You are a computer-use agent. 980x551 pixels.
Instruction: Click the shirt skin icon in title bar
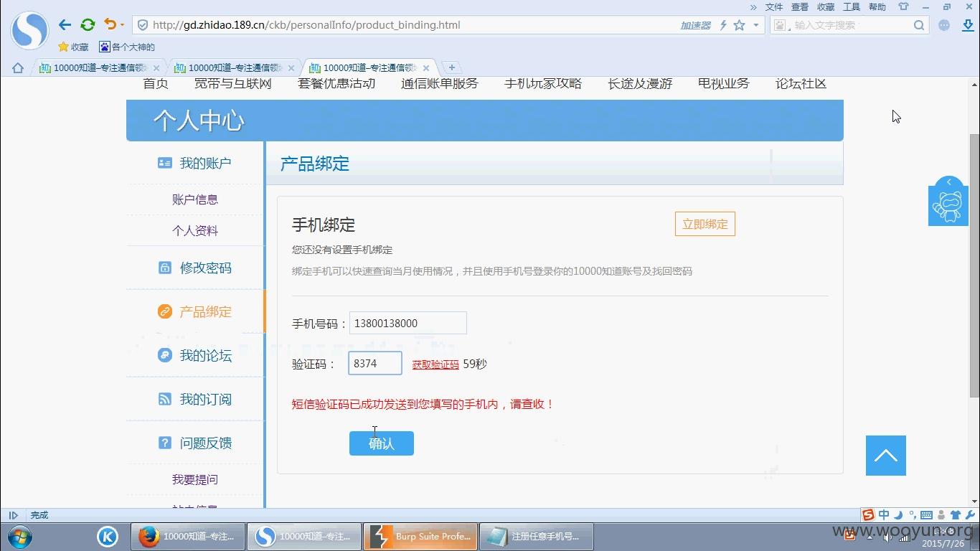[903, 6]
